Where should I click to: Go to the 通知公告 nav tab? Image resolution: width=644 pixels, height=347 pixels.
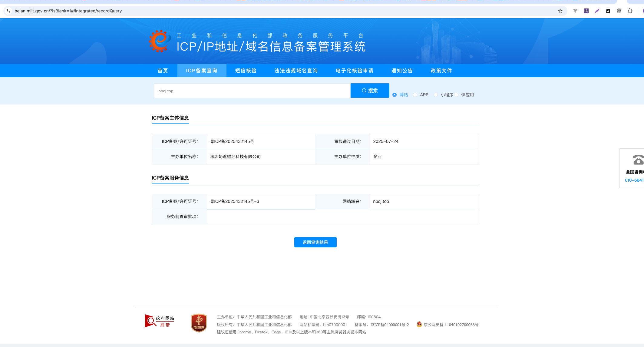tap(402, 71)
